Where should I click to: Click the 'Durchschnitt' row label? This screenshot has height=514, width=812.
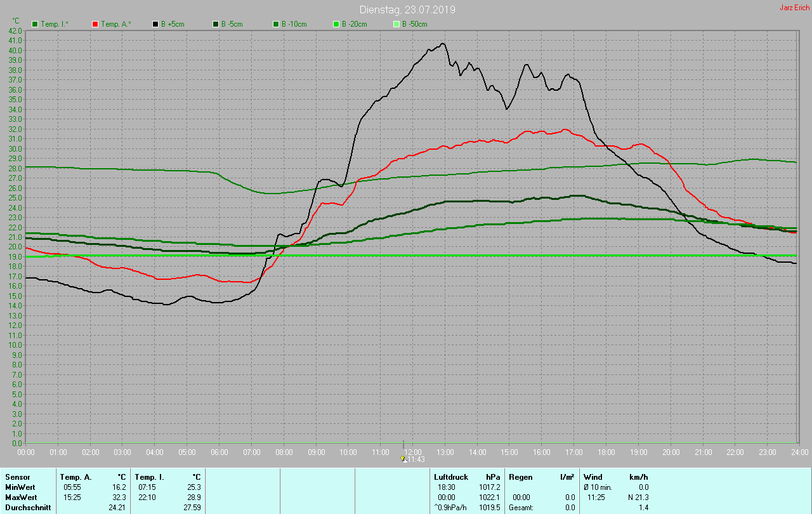tap(27, 508)
